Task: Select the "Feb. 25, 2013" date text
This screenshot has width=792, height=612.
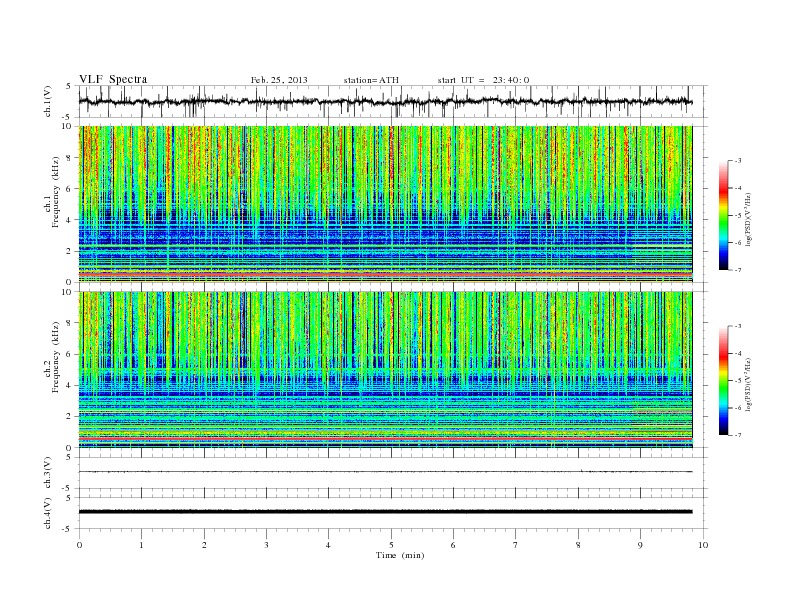Action: coord(279,80)
